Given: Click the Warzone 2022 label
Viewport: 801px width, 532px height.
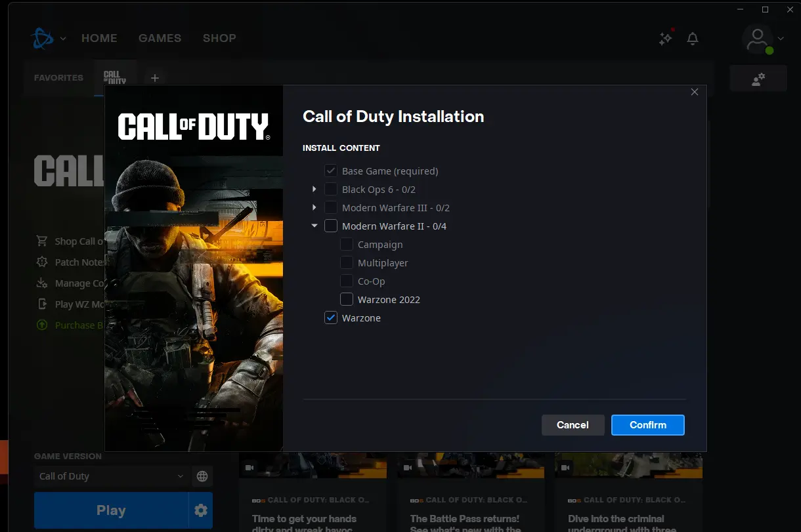Looking at the screenshot, I should click(x=389, y=300).
